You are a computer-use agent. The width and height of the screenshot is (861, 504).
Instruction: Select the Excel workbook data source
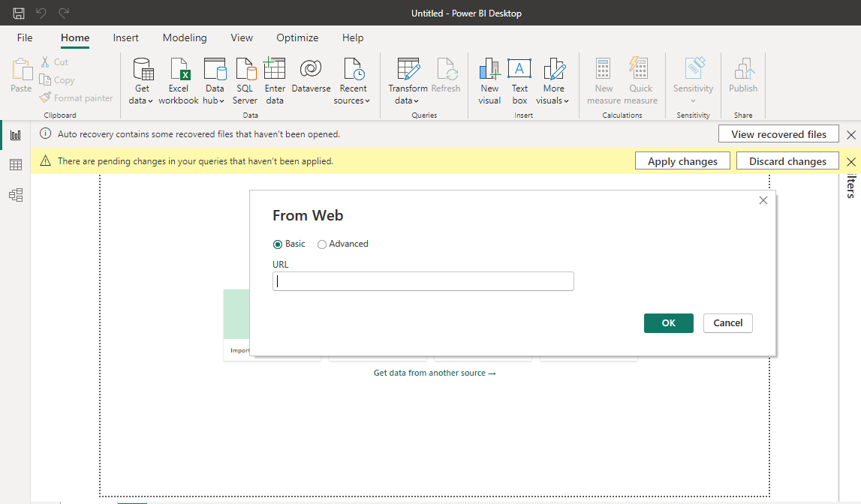tap(178, 79)
